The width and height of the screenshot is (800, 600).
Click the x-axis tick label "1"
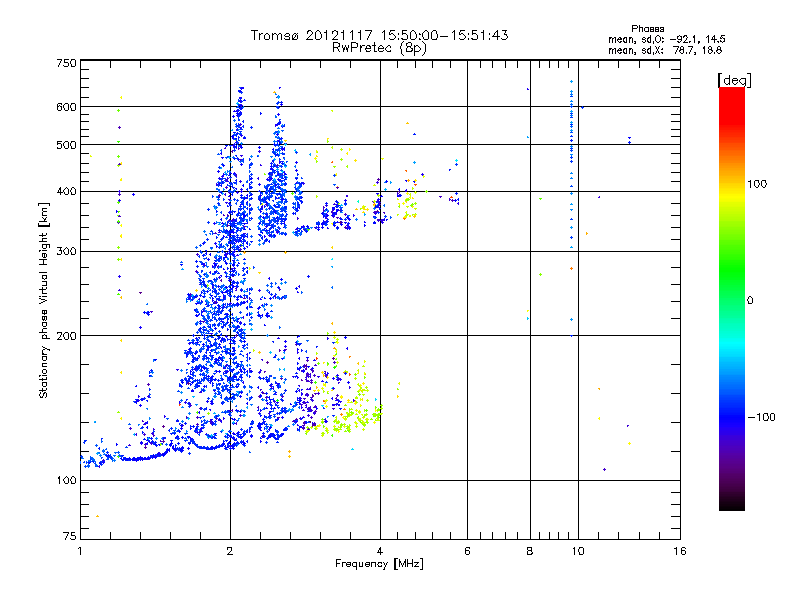coord(80,551)
